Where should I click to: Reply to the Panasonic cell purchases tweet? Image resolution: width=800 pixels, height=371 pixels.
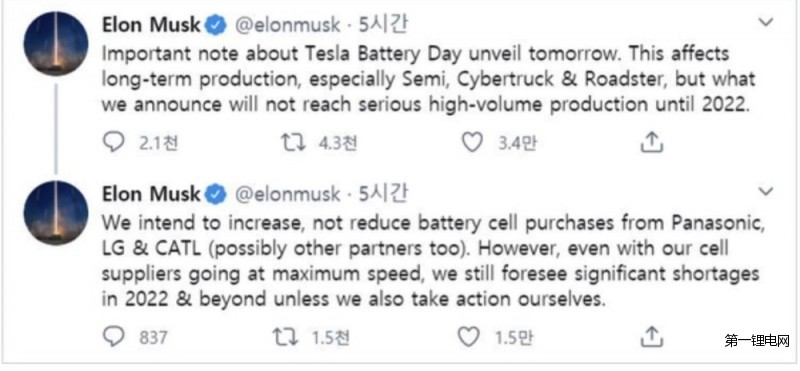click(x=113, y=337)
